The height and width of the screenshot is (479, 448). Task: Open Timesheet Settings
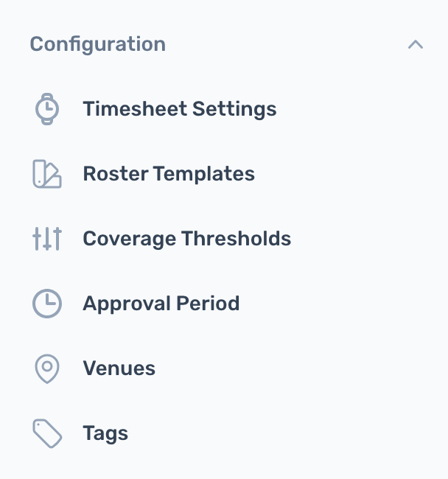pyautogui.click(x=224, y=109)
